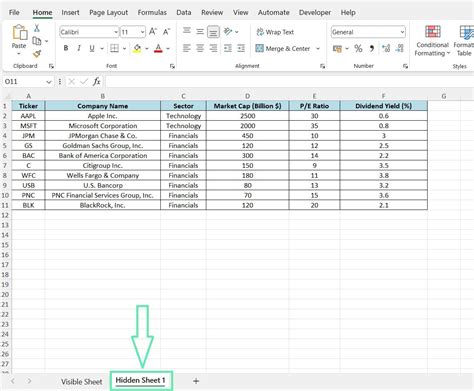The width and height of the screenshot is (474, 391).
Task: Open Name Box dropdown arrow
Action: tap(49, 82)
